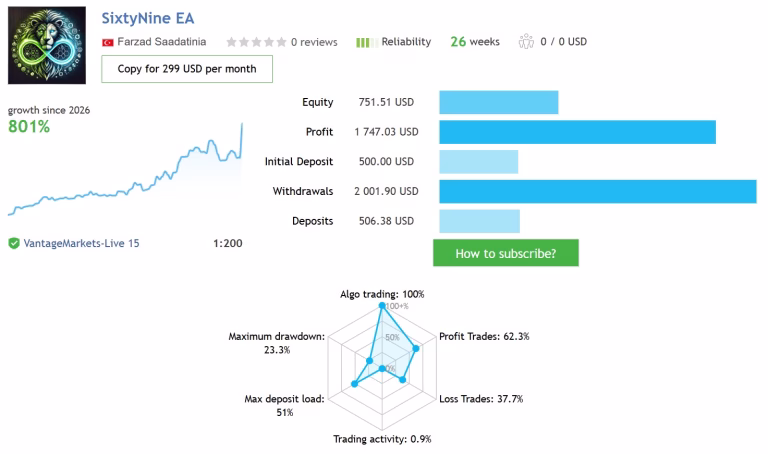This screenshot has height=454, width=768.
Task: Click the growth chart line graph
Action: 125,169
